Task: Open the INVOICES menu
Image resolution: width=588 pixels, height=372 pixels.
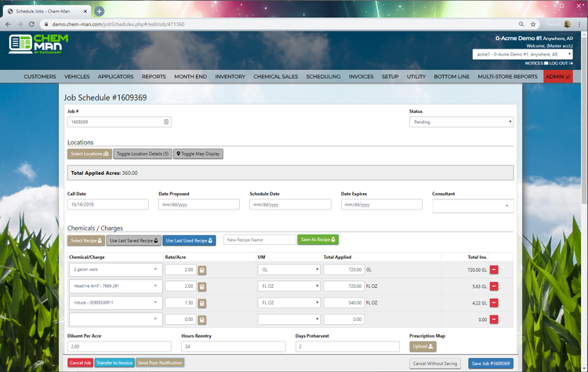Action: 361,77
